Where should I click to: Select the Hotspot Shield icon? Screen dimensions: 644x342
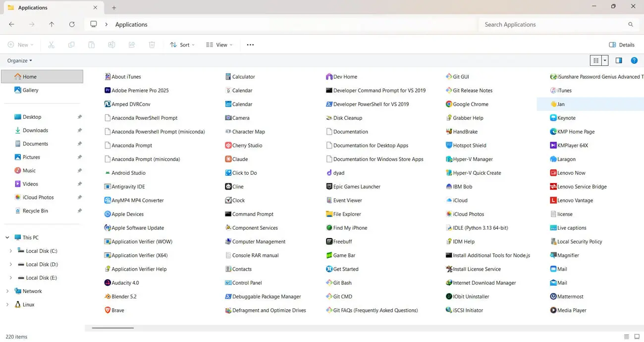pyautogui.click(x=449, y=146)
